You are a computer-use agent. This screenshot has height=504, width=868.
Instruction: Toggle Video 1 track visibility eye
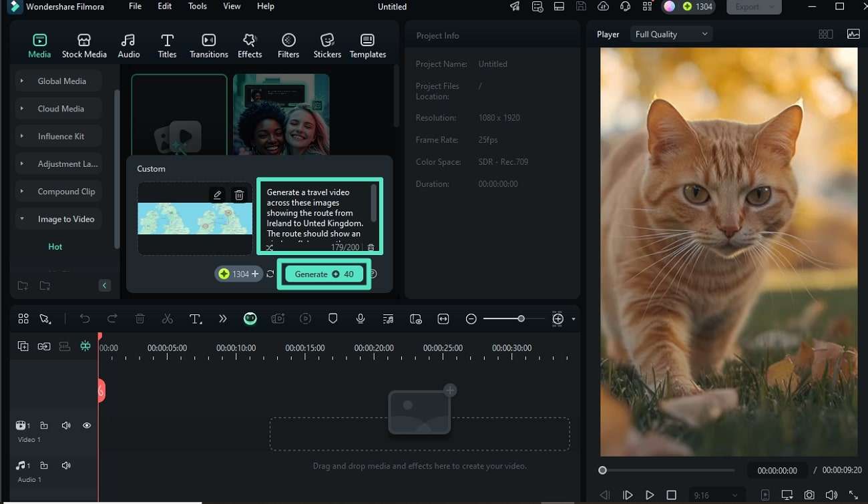point(87,425)
